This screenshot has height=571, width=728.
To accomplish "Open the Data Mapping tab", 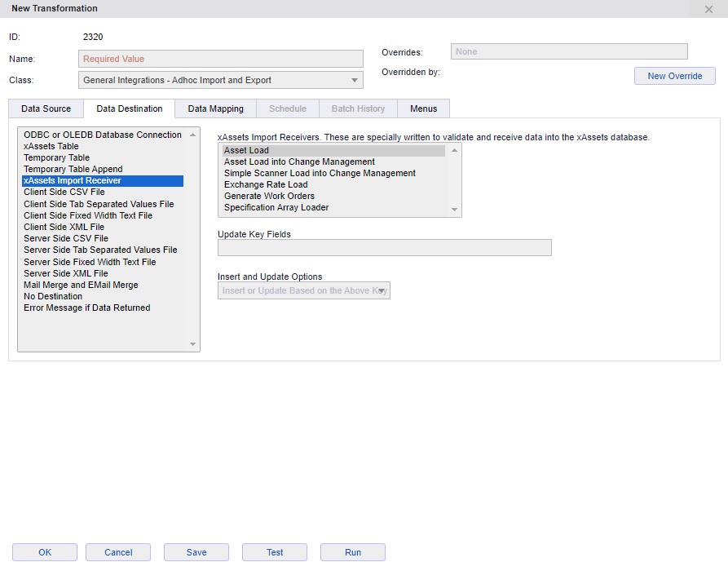I will tap(215, 108).
